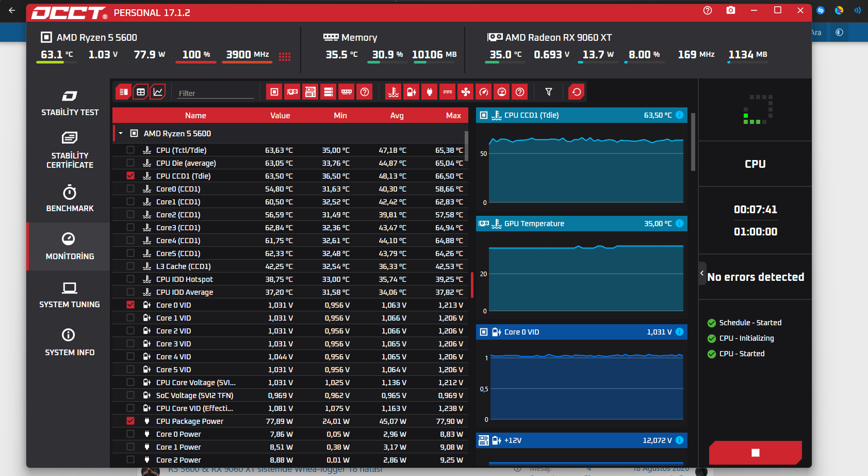Image resolution: width=868 pixels, height=476 pixels.
Task: Toggle GPU sensors filter icon
Action: 292,92
